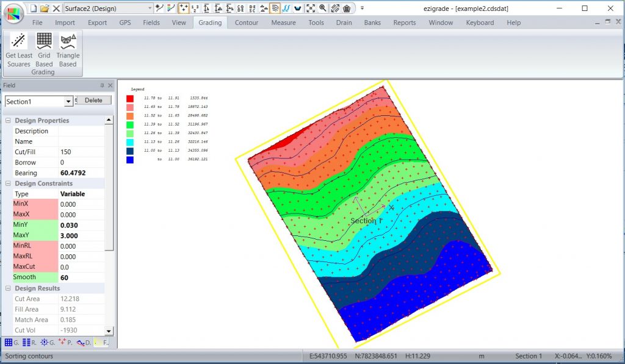Open the Drain ribbon tab
625x364 pixels.
(344, 23)
